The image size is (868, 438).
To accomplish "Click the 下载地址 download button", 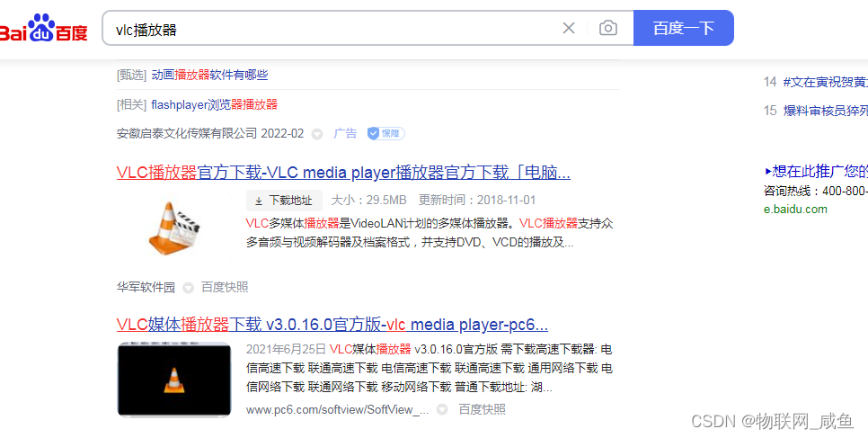I will click(284, 201).
